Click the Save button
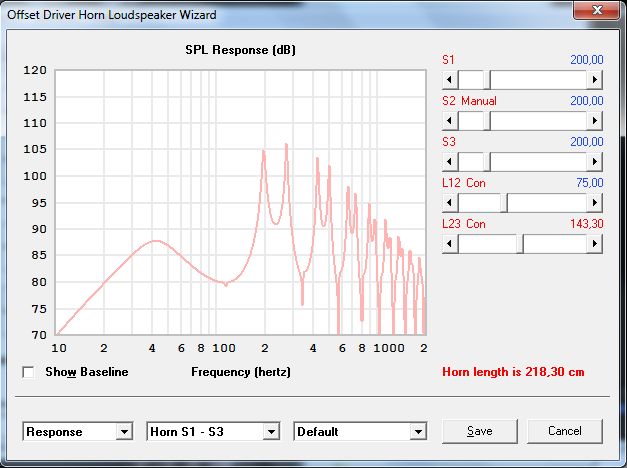This screenshot has height=468, width=627. click(x=480, y=431)
